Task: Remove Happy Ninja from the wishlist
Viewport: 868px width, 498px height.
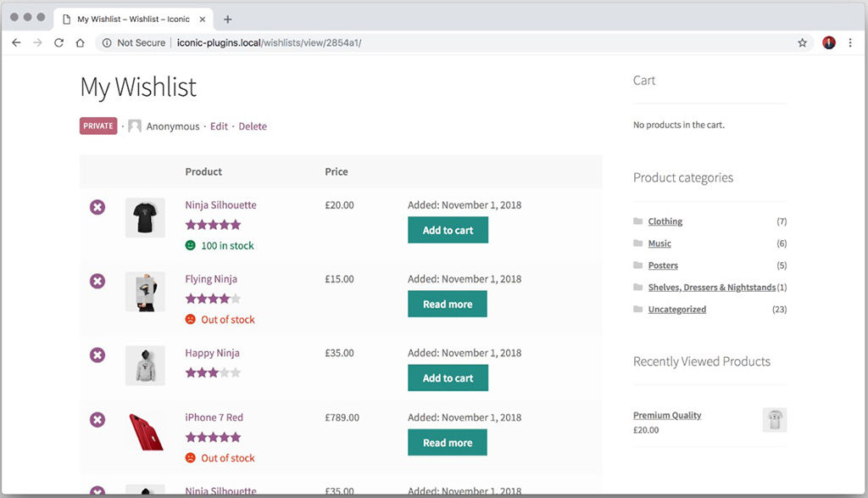Action: coord(97,355)
